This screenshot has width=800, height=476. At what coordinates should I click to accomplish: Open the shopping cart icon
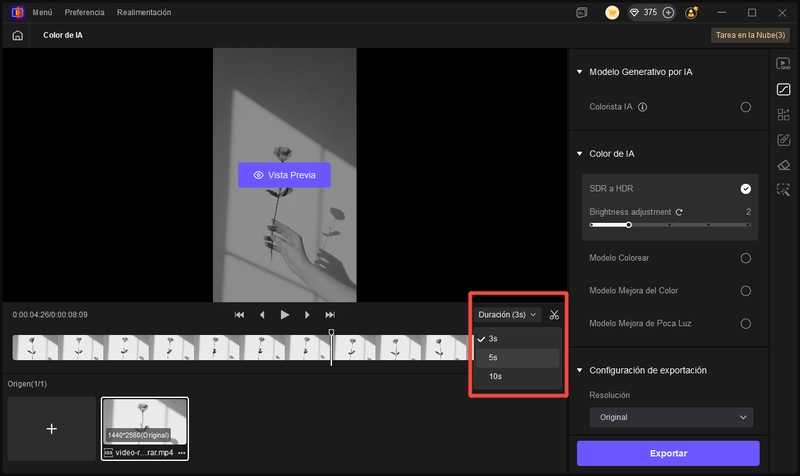tap(612, 13)
